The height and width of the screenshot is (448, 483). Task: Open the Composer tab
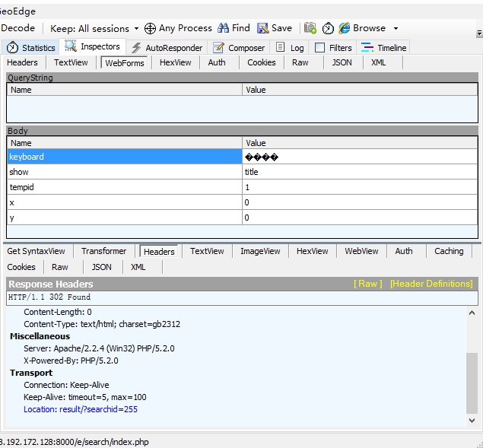click(240, 48)
